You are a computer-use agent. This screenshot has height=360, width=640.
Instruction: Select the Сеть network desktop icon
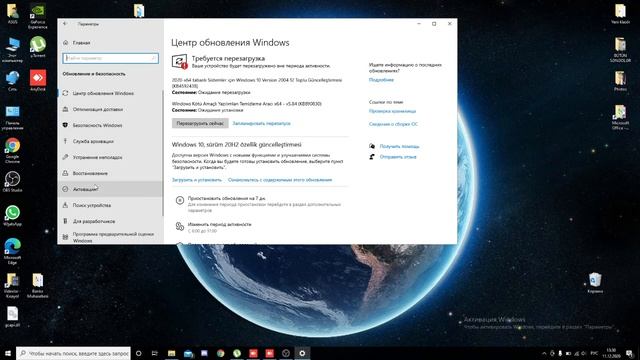(12, 80)
